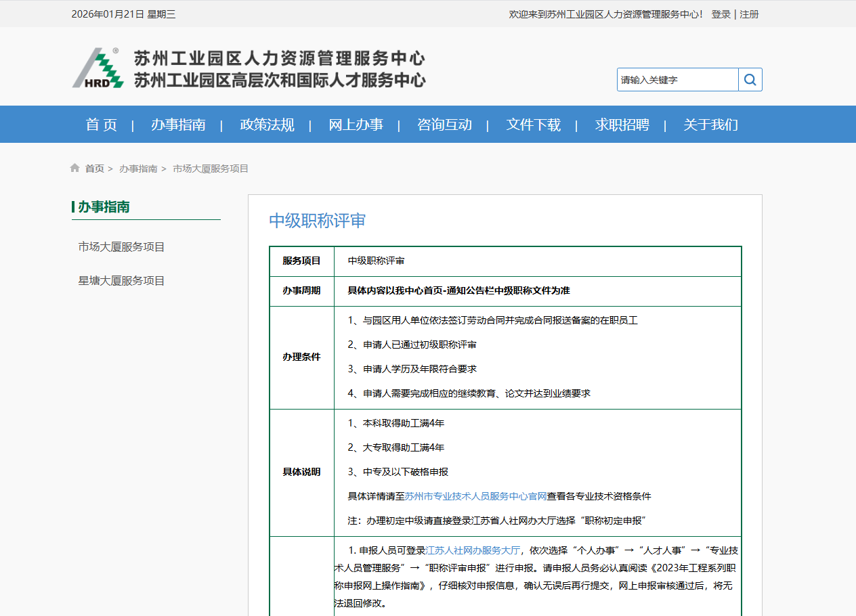Viewport: 856px width, 616px height.
Task: Select 星塘大厦服务项目 in the left sidebar
Action: (121, 281)
